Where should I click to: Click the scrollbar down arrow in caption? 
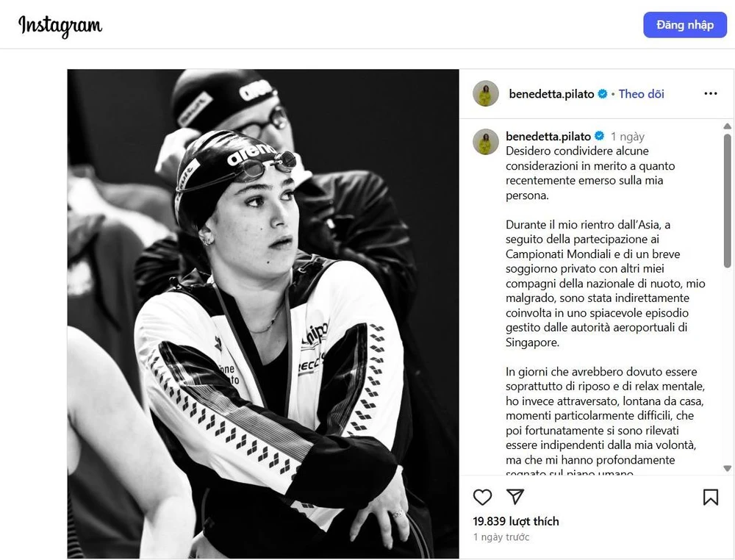(x=727, y=468)
